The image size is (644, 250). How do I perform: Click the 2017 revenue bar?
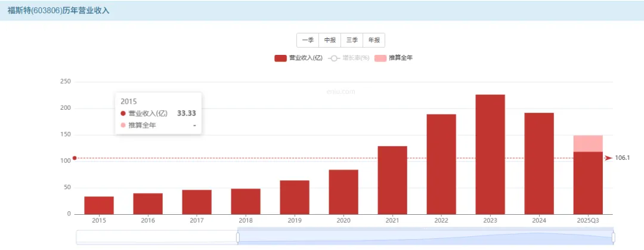(x=197, y=202)
